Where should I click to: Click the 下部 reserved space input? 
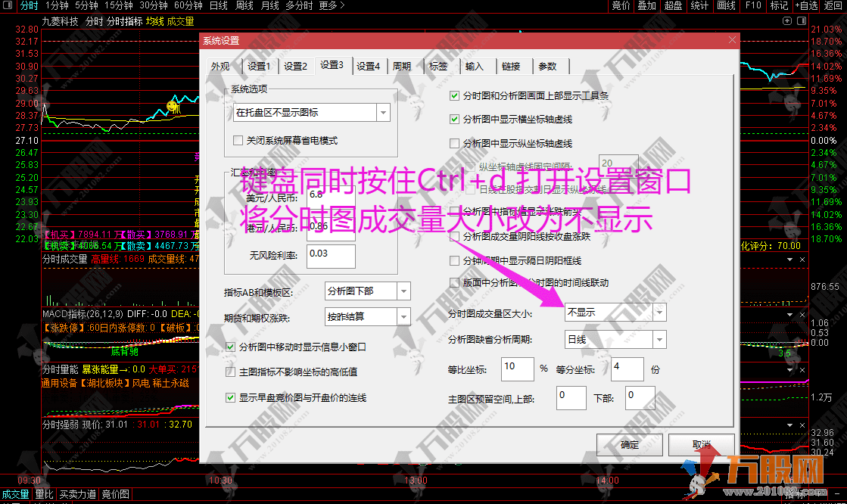[640, 398]
